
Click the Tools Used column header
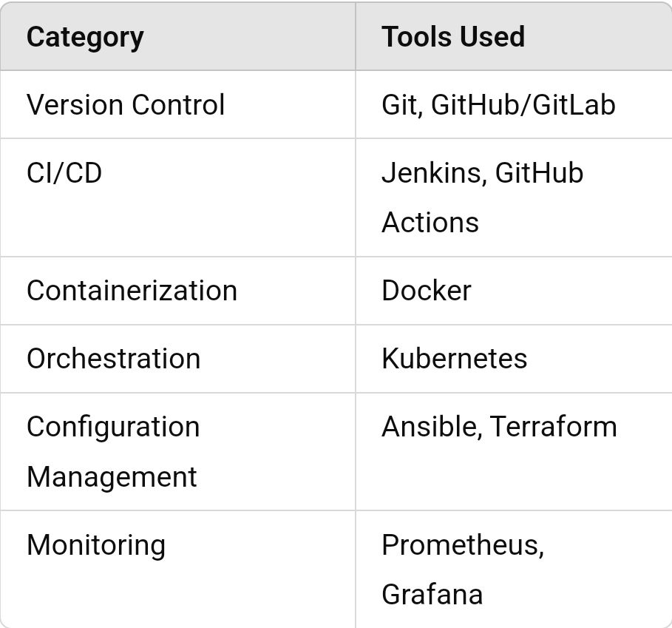(452, 37)
